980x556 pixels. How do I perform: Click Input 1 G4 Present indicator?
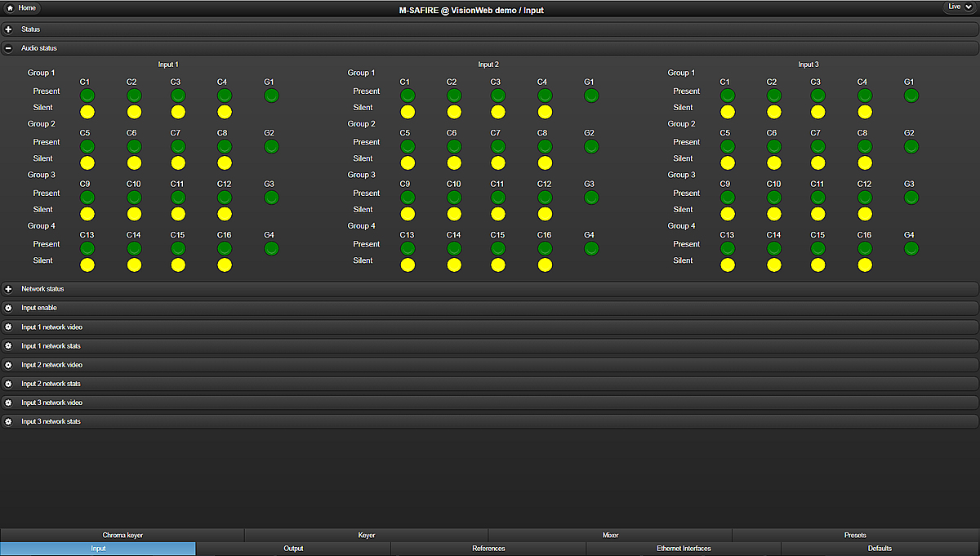[x=271, y=248]
